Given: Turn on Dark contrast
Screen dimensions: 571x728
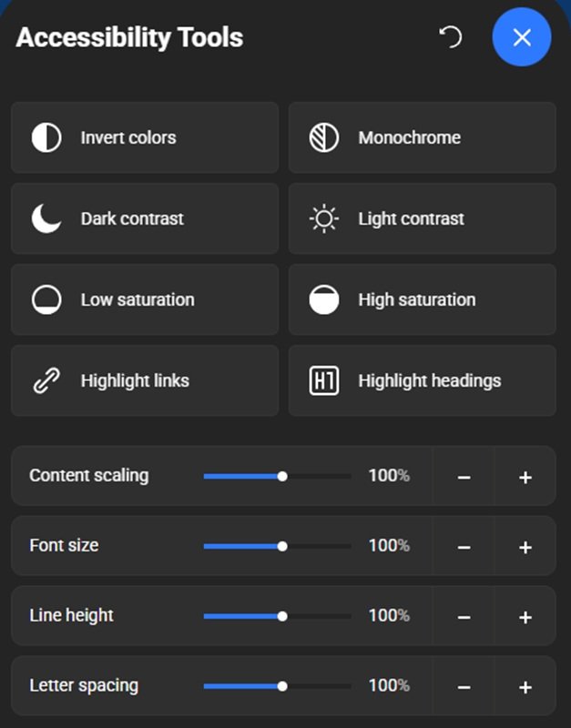Looking at the screenshot, I should tap(145, 219).
